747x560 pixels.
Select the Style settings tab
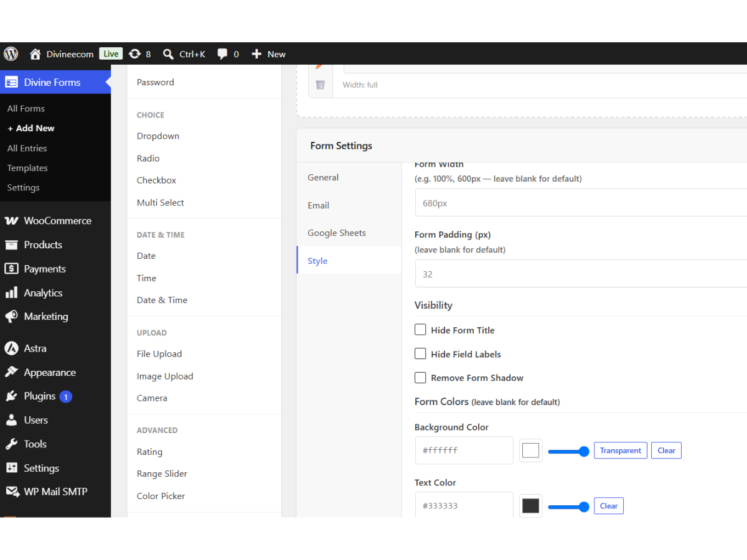coord(349,261)
